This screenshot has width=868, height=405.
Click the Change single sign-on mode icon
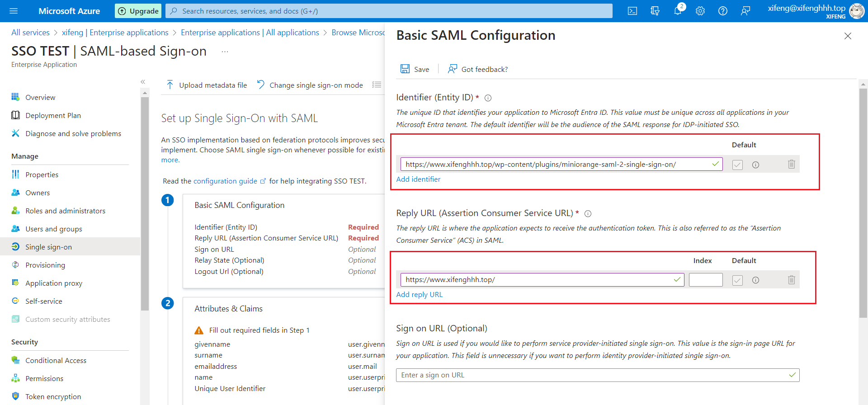260,85
